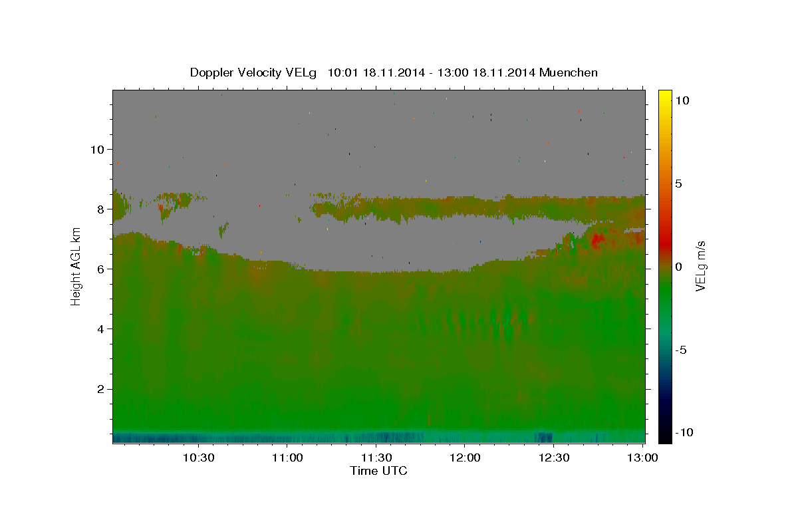Image resolution: width=798 pixels, height=532 pixels.
Task: Click the 10:30 time tick label
Action: (198, 458)
